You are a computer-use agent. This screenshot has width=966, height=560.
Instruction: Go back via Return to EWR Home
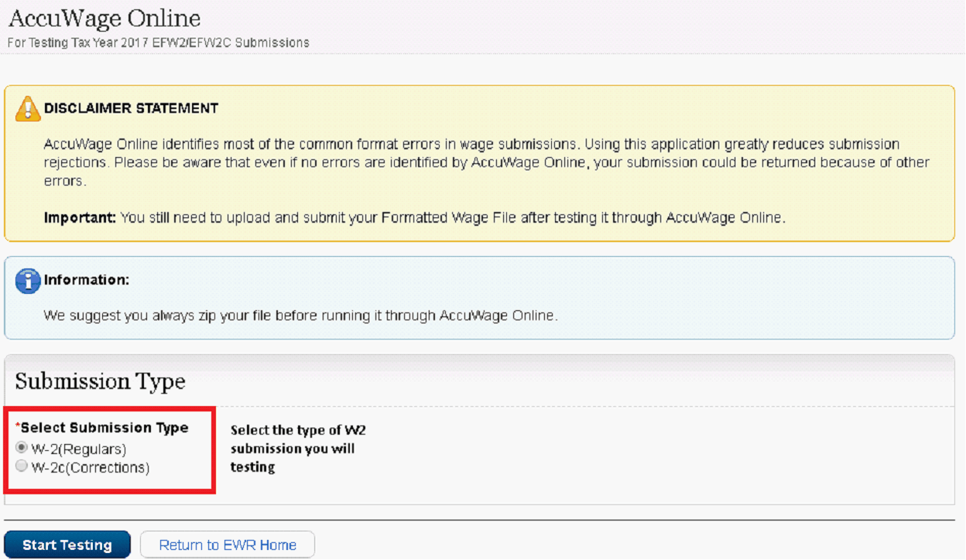(228, 545)
